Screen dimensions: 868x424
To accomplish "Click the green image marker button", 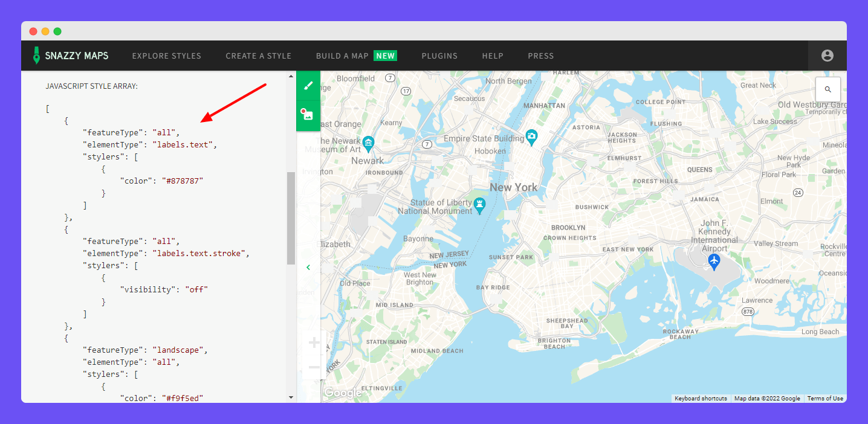I will pos(308,115).
